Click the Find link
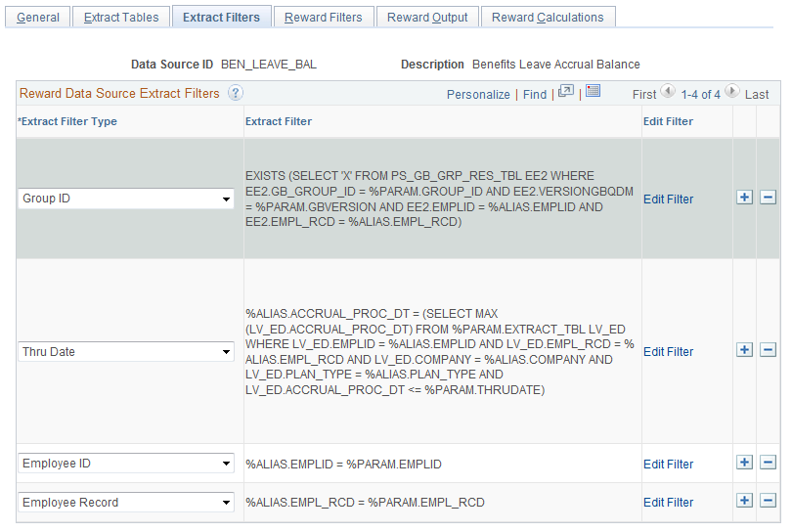The width and height of the screenshot is (792, 532). coord(535,95)
